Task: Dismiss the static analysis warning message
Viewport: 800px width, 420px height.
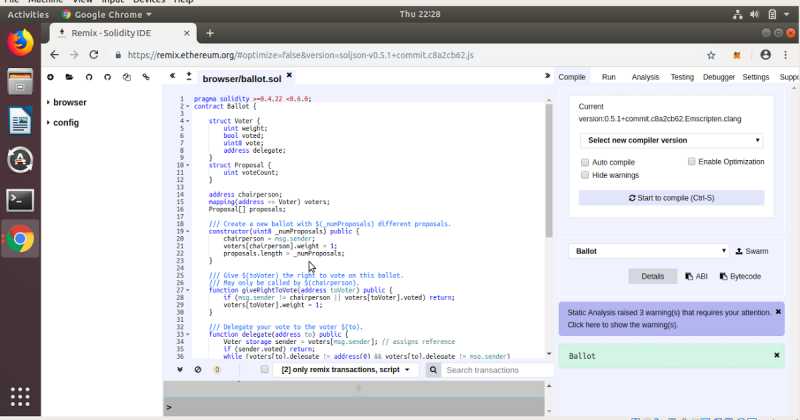Action: 778,311
